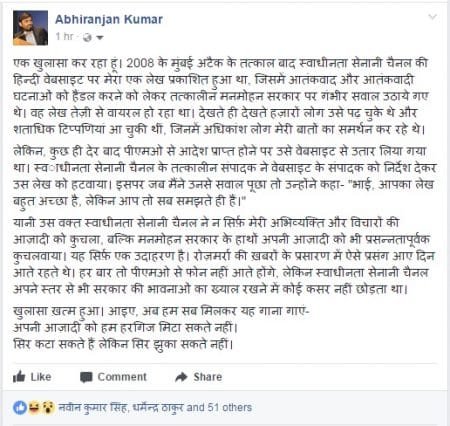Click the Wow reaction emoji
The height and width of the screenshot is (426, 450).
[48, 407]
